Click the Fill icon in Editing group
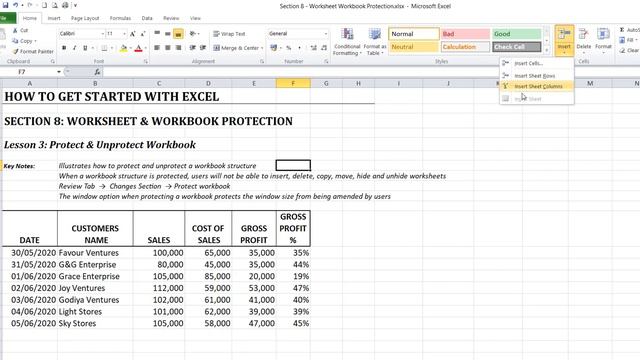 [x=622, y=40]
